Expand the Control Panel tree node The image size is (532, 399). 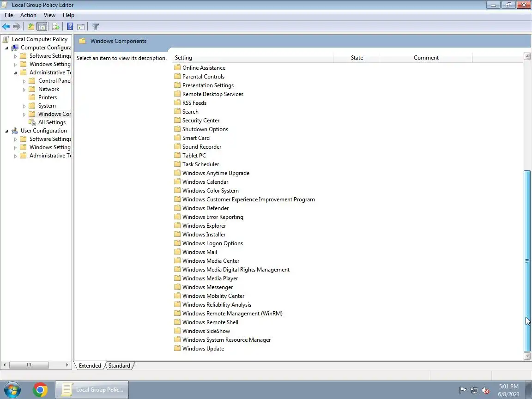[x=24, y=81]
